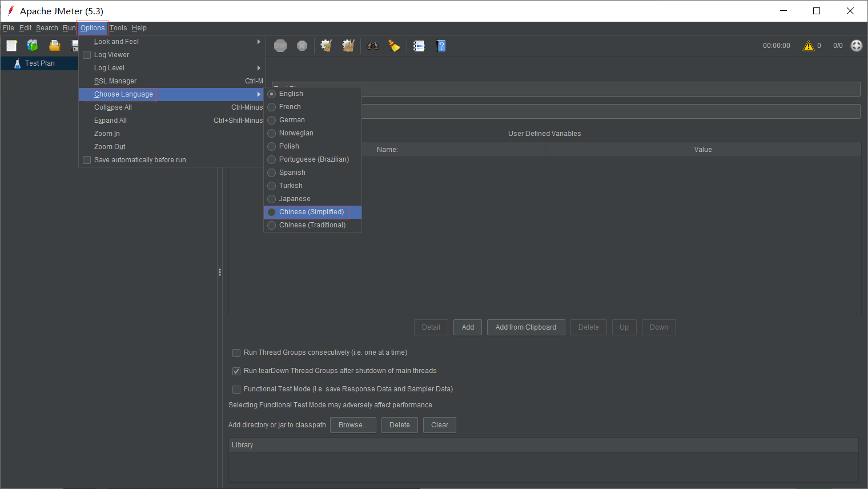Image resolution: width=868 pixels, height=489 pixels.
Task: Check Run Thread Groups consecutively
Action: 236,353
